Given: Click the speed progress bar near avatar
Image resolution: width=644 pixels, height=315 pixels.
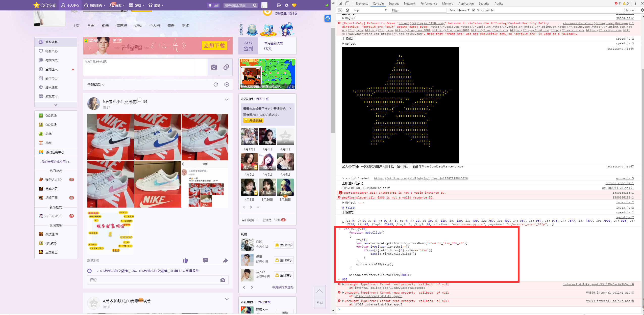Looking at the screenshot, I should pos(105,11).
